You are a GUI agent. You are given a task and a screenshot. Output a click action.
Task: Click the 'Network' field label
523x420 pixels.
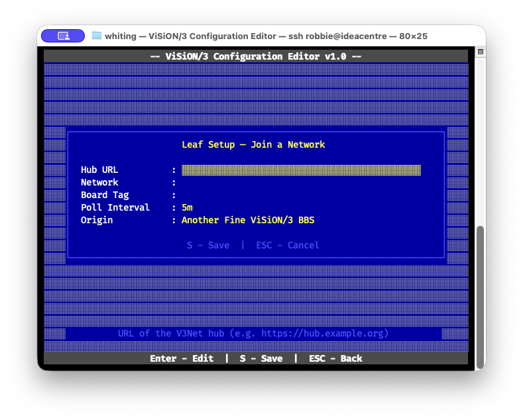click(99, 183)
